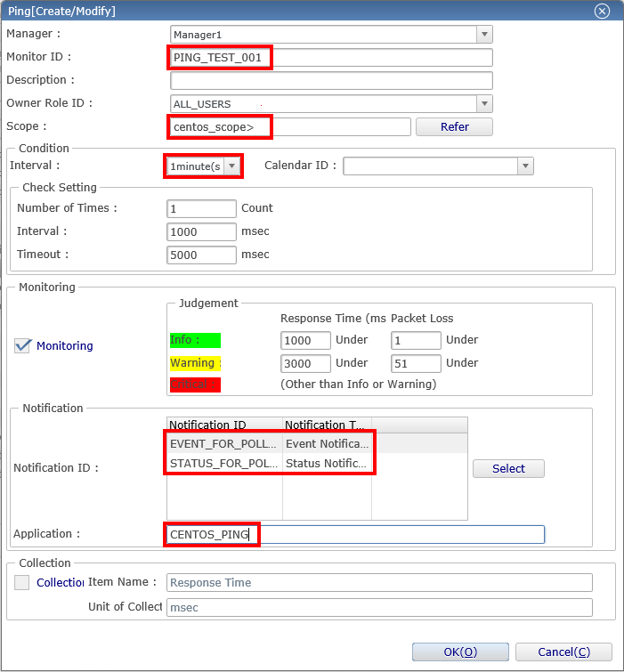Click the Cancel(C) button
The height and width of the screenshot is (672, 624).
[563, 652]
